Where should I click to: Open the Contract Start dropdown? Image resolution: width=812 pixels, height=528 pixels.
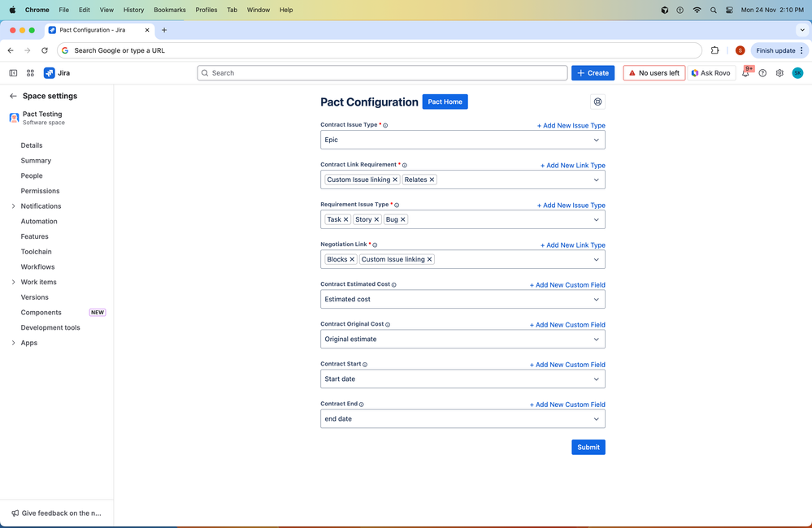tap(462, 379)
